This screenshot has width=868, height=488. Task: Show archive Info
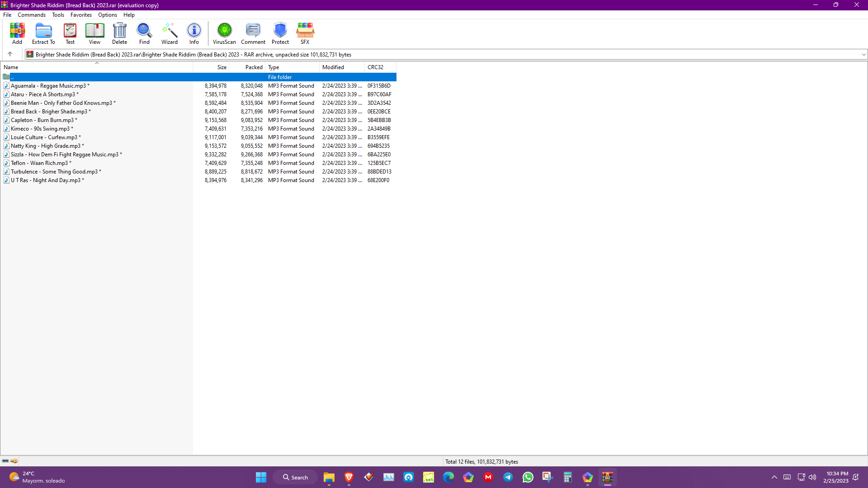point(194,33)
